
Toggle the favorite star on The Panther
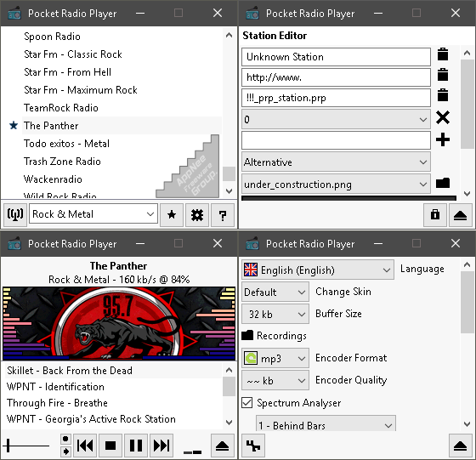point(14,125)
